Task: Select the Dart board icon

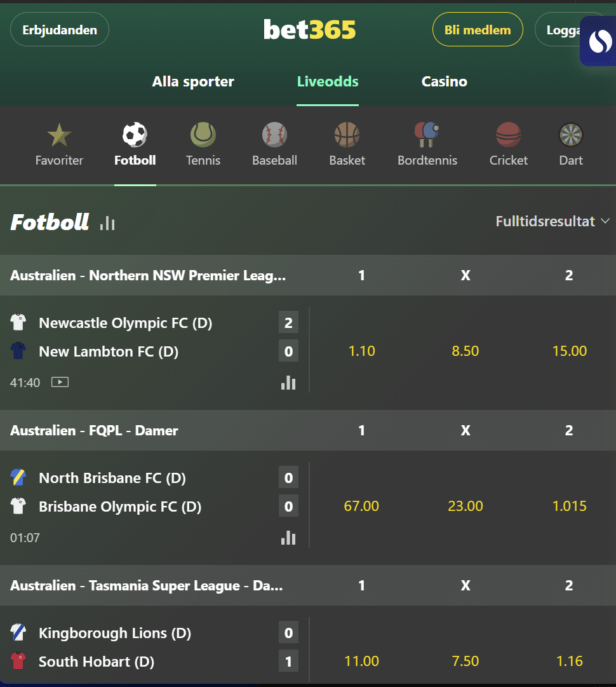Action: 570,135
